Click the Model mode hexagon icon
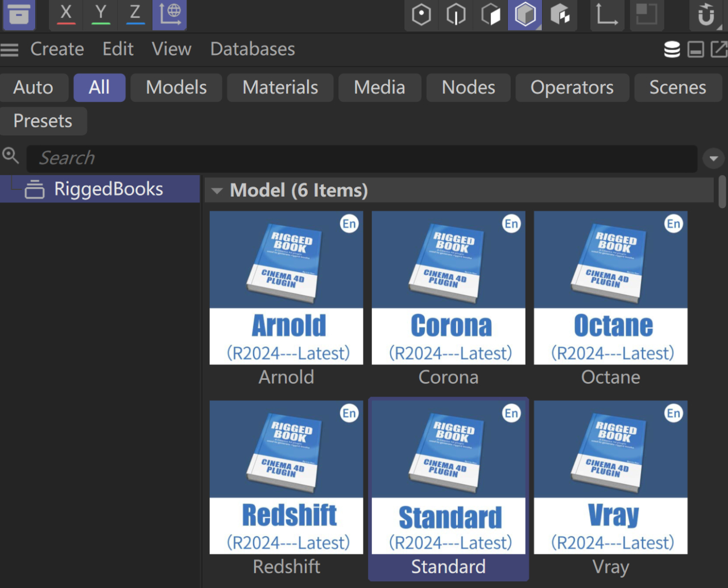 coord(524,15)
